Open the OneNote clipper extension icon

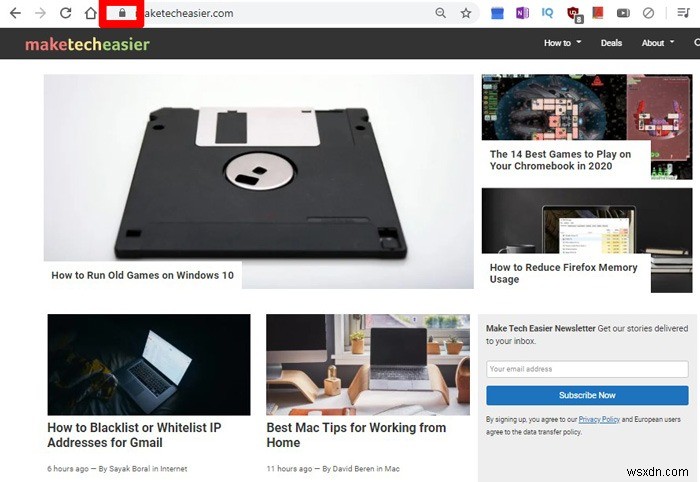522,13
